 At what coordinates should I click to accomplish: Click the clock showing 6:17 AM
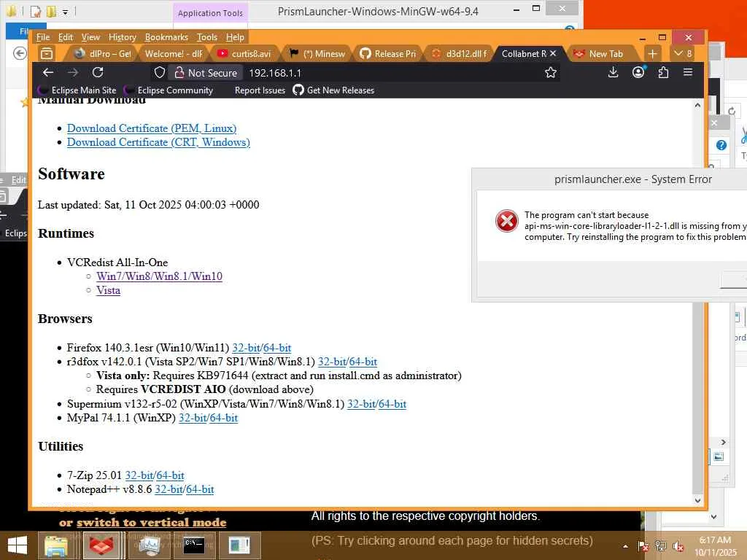click(x=715, y=540)
